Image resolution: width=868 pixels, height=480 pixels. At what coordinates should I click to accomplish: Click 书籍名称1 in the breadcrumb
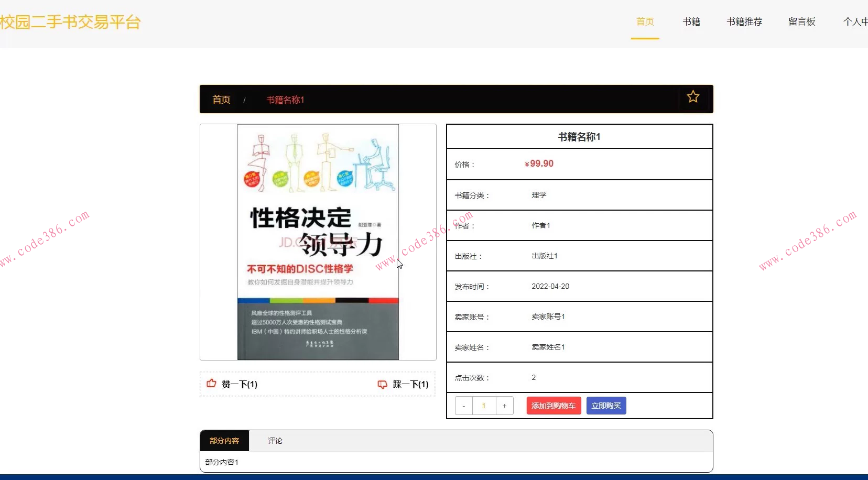tap(285, 99)
